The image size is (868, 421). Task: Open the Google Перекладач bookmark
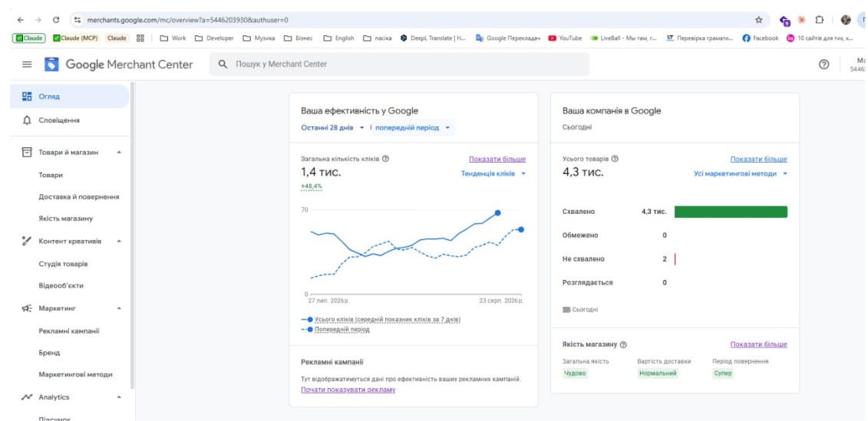(508, 38)
